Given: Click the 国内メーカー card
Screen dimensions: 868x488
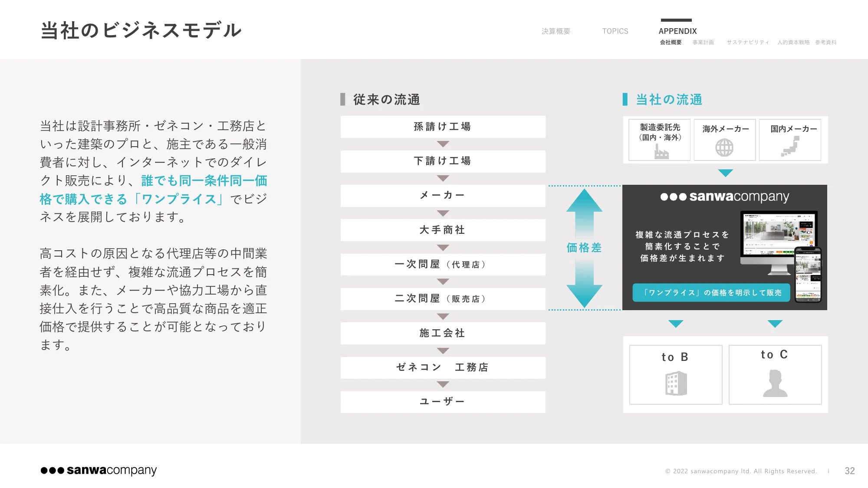Looking at the screenshot, I should [790, 140].
